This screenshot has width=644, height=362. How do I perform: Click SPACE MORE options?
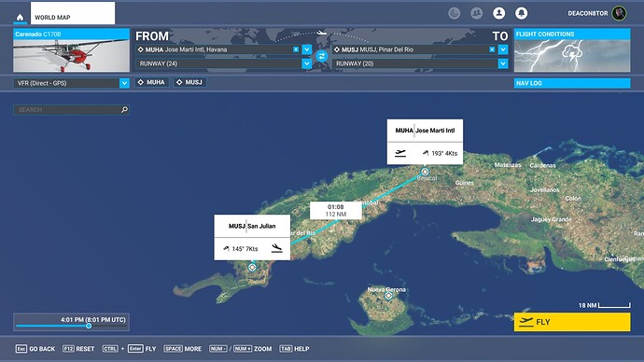point(183,349)
